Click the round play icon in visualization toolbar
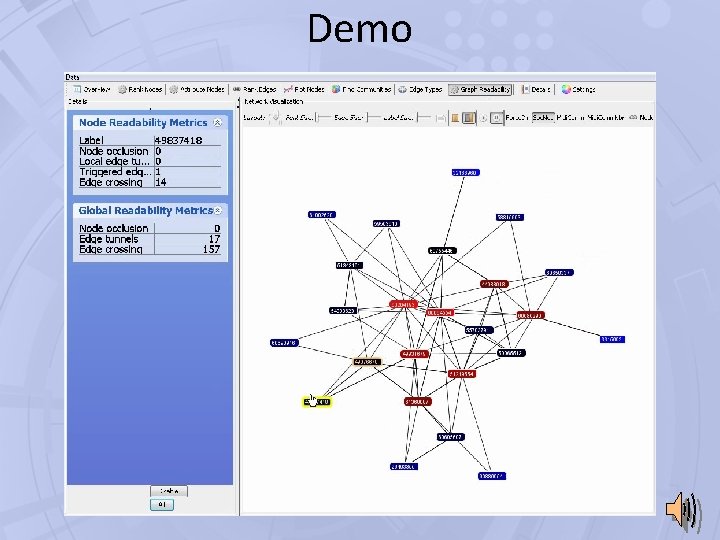This screenshot has width=720, height=540. [484, 118]
